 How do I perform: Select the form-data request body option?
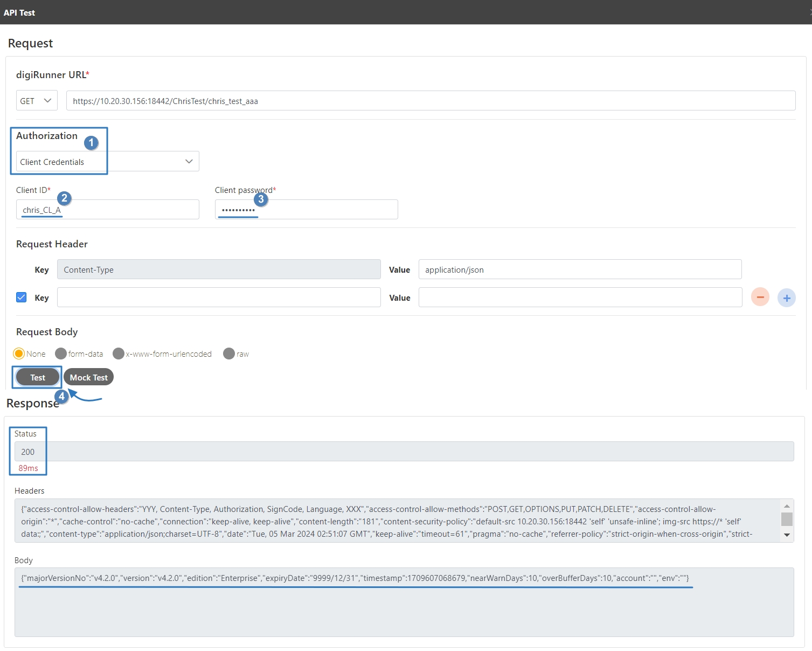(61, 354)
